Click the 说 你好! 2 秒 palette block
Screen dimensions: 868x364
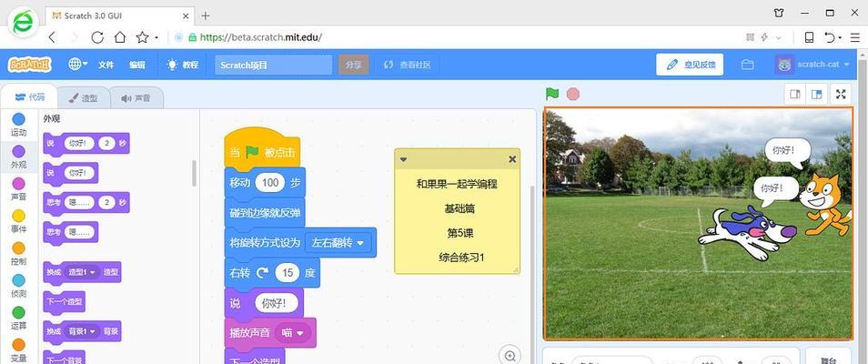pos(86,143)
